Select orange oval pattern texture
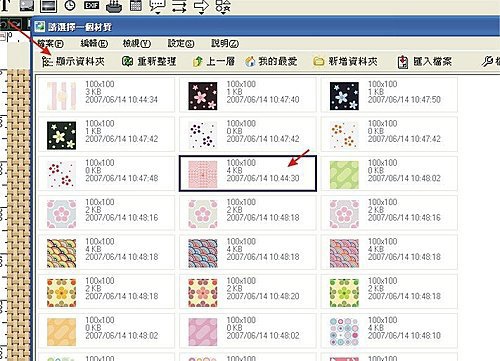This screenshot has height=361, width=500. pos(106,331)
